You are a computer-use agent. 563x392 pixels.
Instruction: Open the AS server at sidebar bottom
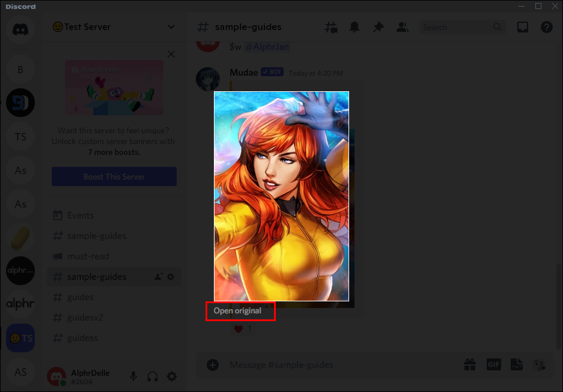click(x=20, y=372)
